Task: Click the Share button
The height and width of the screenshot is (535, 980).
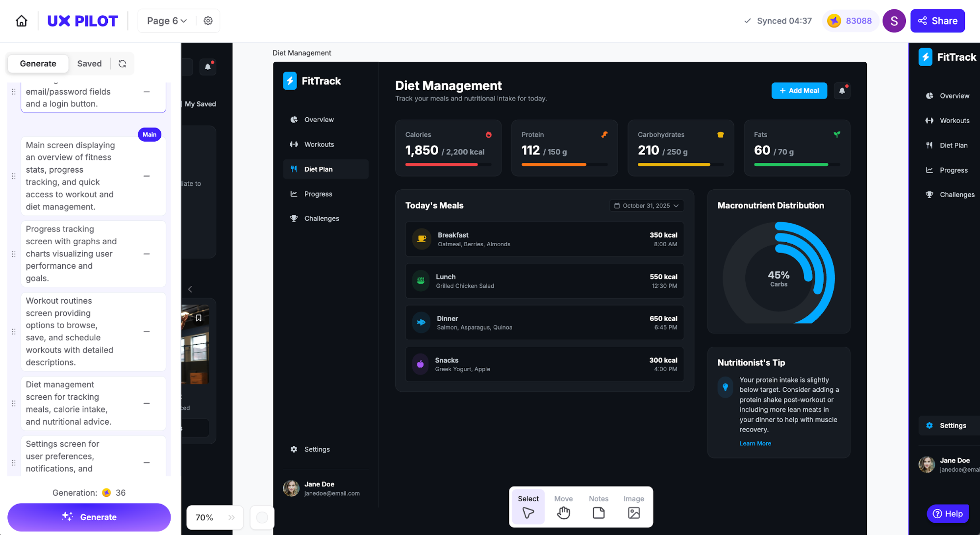Action: click(x=937, y=21)
